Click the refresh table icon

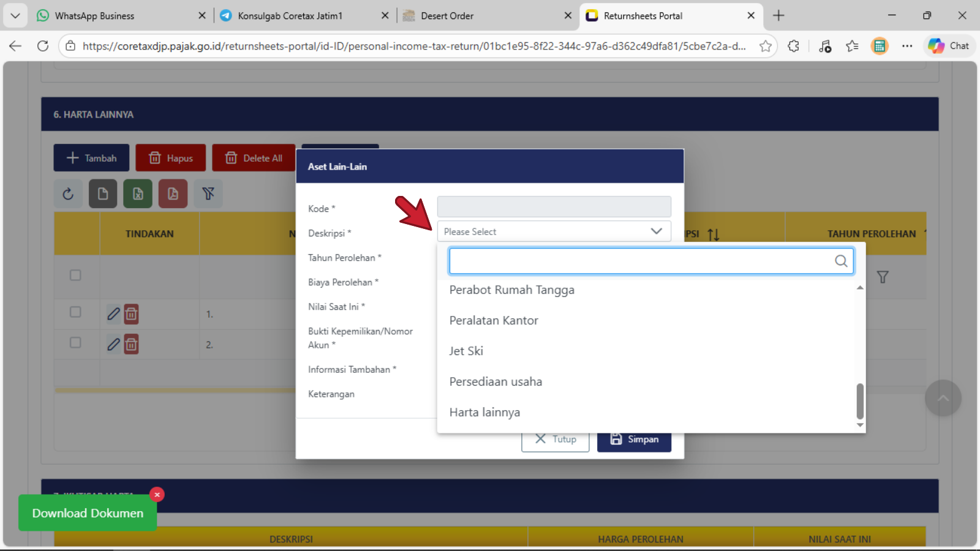coord(68,194)
